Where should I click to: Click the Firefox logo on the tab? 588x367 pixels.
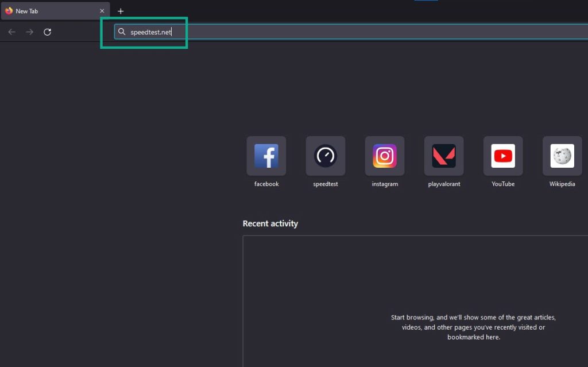coord(9,11)
